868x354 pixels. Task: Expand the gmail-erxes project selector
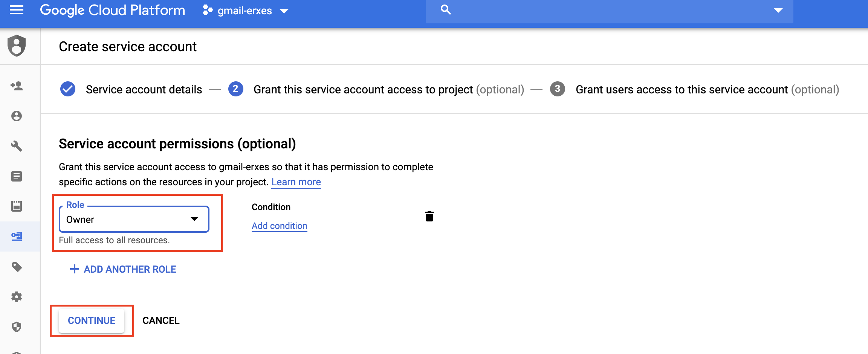(x=246, y=11)
